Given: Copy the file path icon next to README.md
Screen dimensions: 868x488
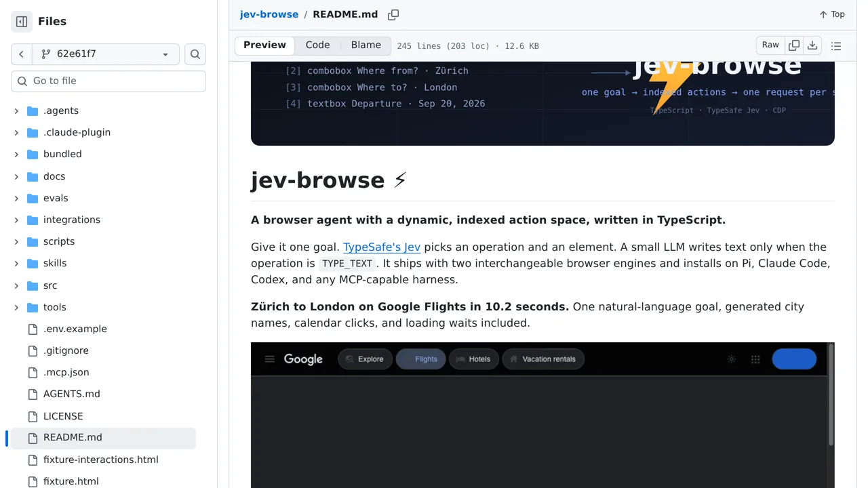Looking at the screenshot, I should 393,14.
